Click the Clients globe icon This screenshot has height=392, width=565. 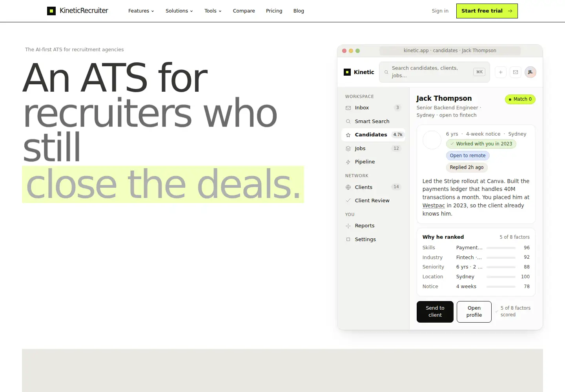click(348, 187)
